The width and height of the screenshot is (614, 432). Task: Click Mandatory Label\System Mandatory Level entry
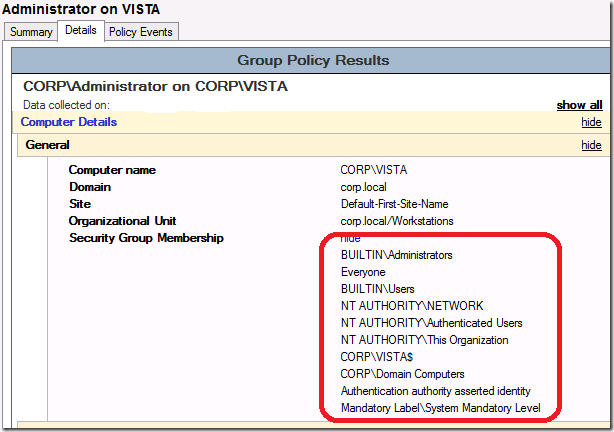coord(440,408)
